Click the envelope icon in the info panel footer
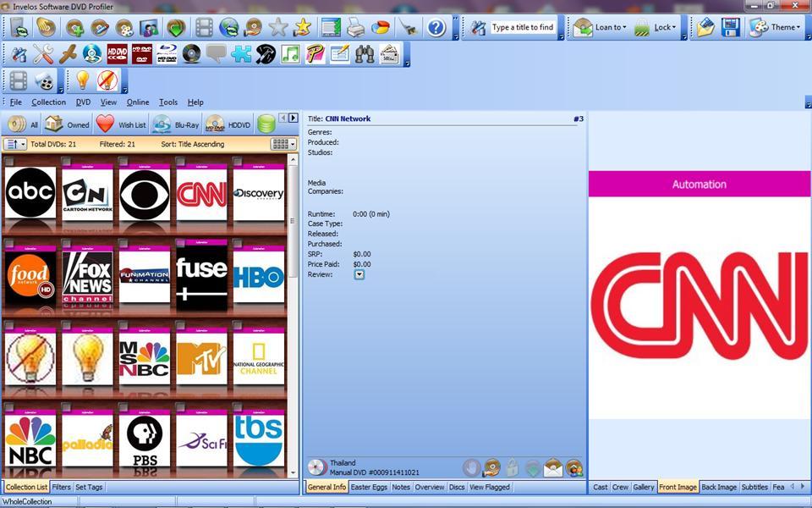This screenshot has width=812, height=508. (553, 468)
